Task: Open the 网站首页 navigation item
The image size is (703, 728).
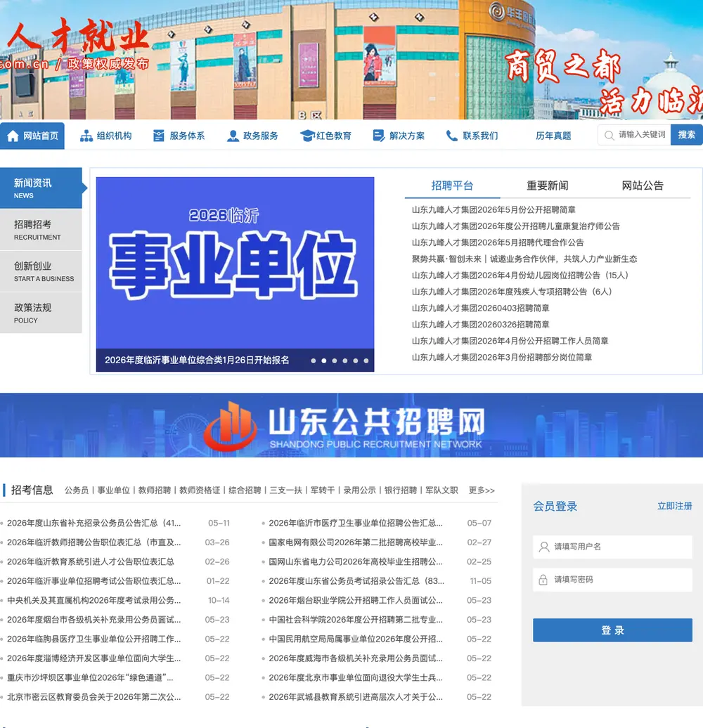Action: [32, 136]
